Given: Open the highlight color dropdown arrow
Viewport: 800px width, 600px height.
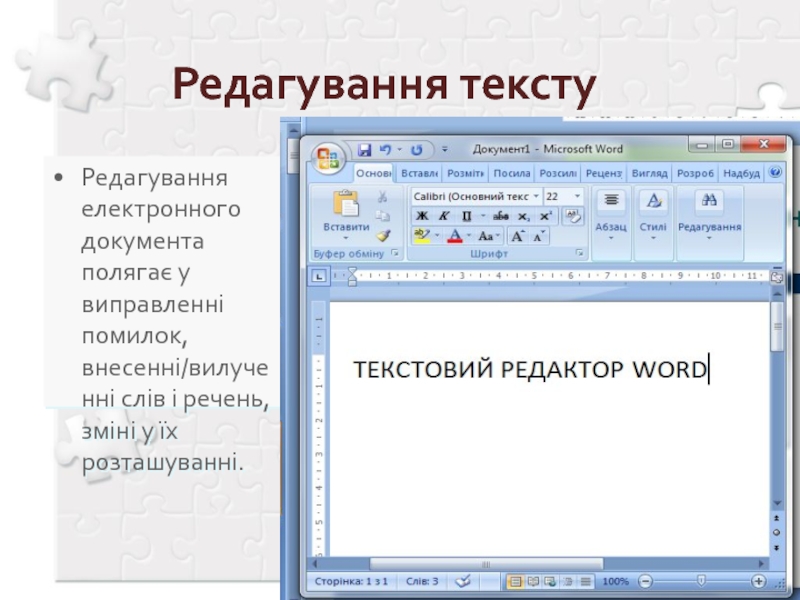Looking at the screenshot, I should pyautogui.click(x=437, y=236).
